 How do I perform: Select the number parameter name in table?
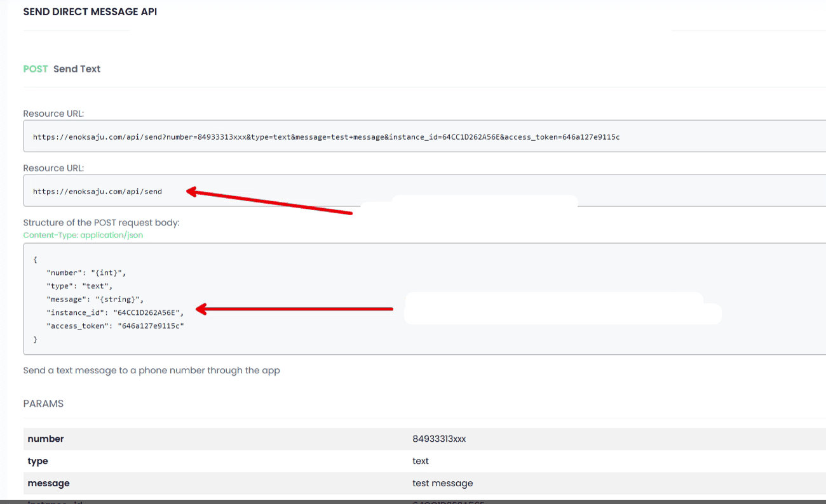(46, 439)
